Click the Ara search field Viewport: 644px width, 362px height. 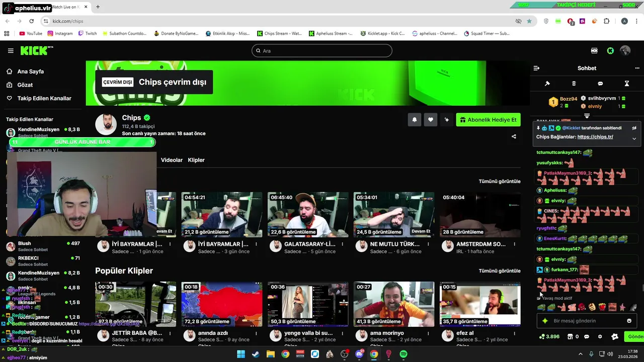tap(322, 51)
